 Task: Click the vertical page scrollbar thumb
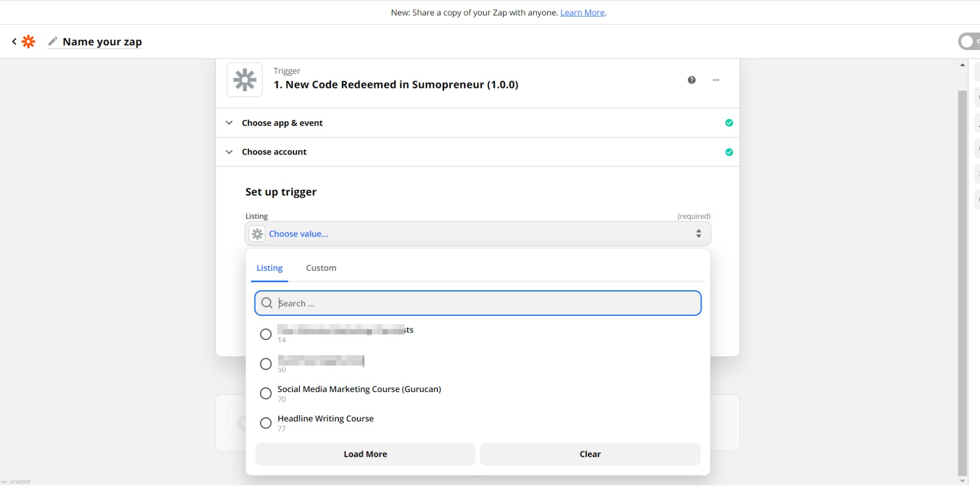click(x=962, y=282)
